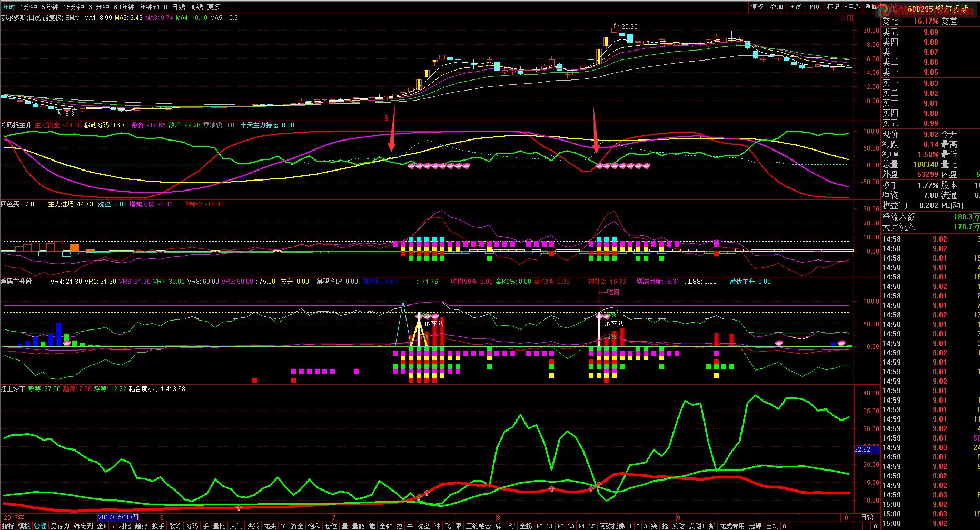Switch to the 周线 weekly chart
The image size is (980, 530).
(196, 7)
